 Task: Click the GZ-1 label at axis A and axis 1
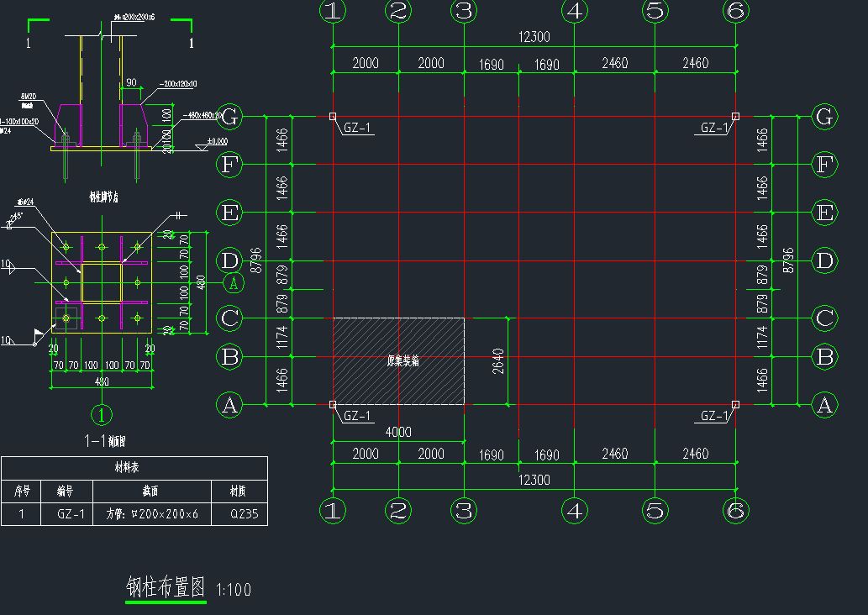(357, 416)
